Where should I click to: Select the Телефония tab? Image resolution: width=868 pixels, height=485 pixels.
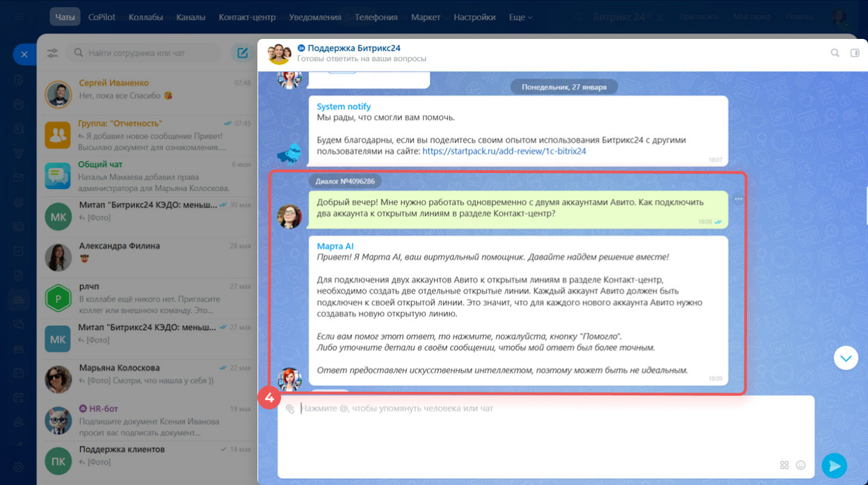click(x=376, y=17)
